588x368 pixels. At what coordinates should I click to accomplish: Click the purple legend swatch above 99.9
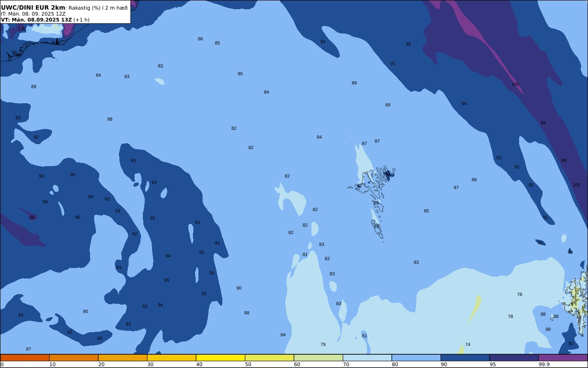pyautogui.click(x=563, y=357)
